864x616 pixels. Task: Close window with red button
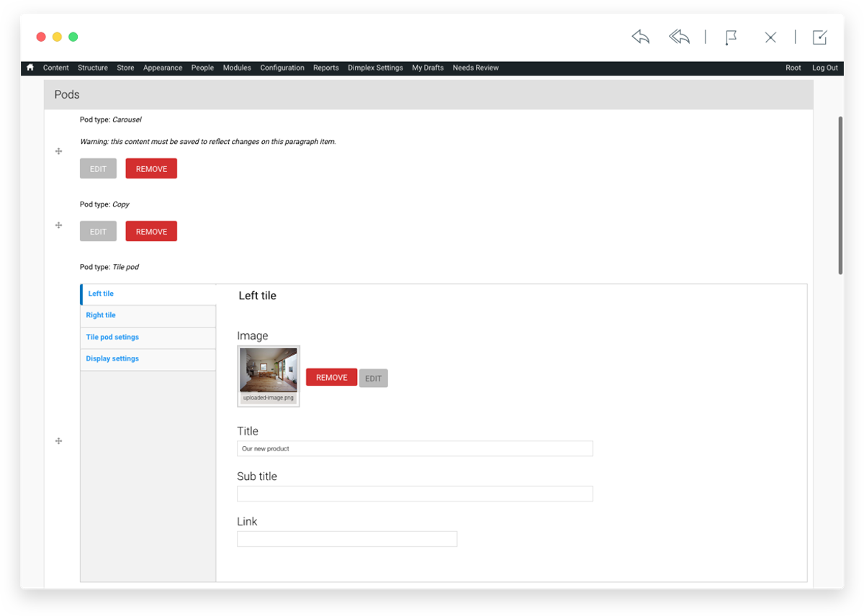[41, 37]
